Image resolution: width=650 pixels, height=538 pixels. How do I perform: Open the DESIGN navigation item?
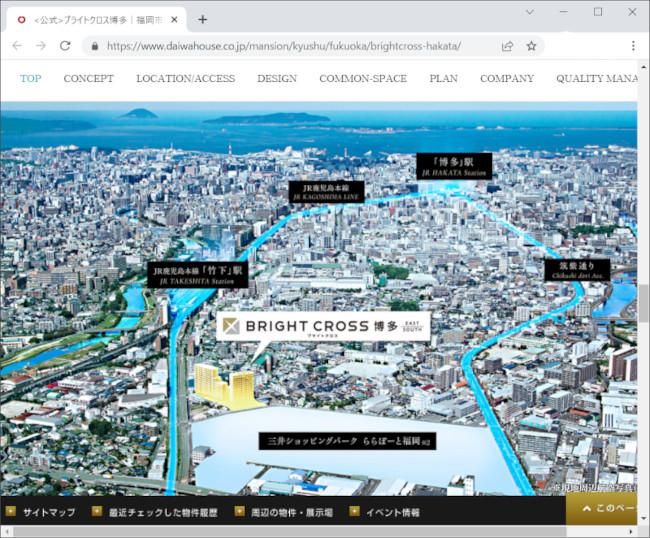coord(277,78)
